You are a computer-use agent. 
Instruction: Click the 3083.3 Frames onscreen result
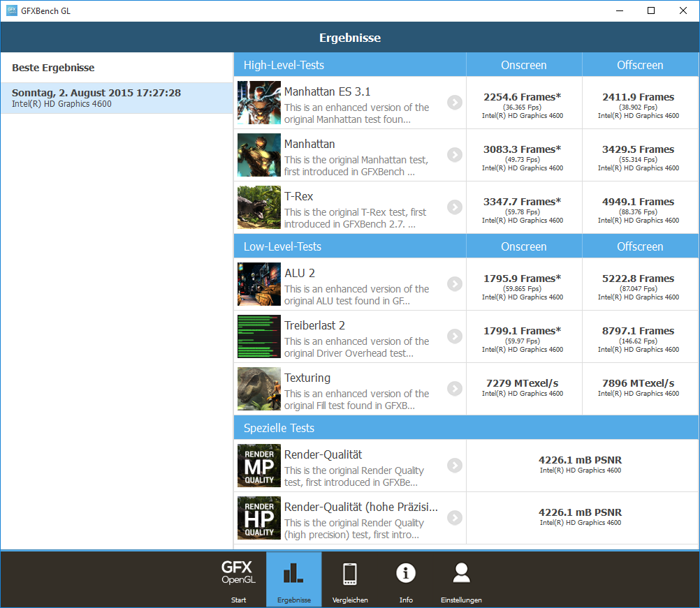point(523,149)
